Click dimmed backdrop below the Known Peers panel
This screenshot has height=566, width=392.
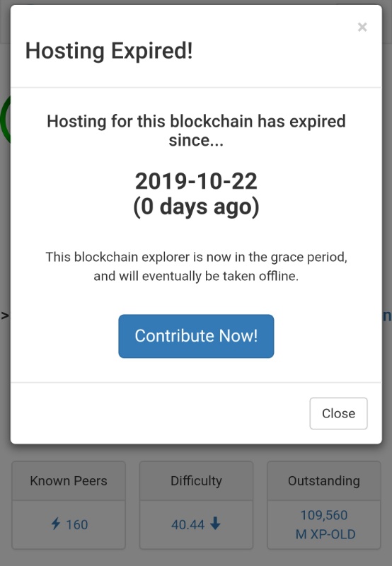click(69, 558)
